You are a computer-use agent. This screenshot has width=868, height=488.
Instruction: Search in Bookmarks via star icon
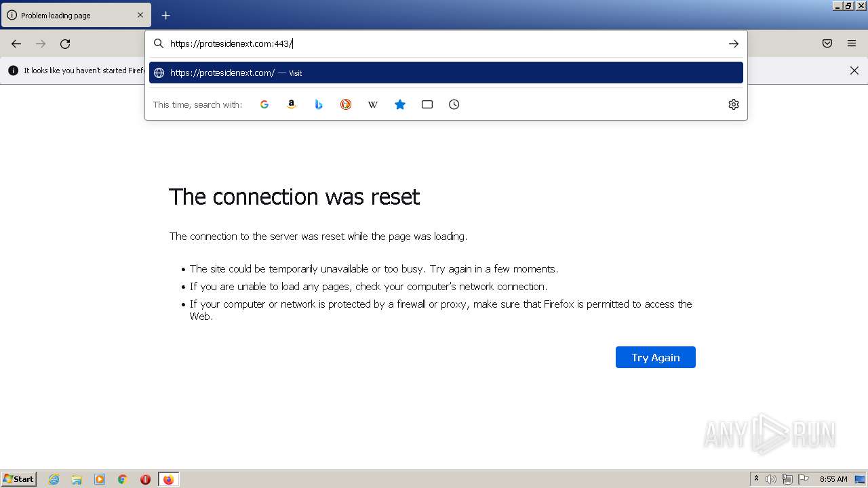click(400, 104)
